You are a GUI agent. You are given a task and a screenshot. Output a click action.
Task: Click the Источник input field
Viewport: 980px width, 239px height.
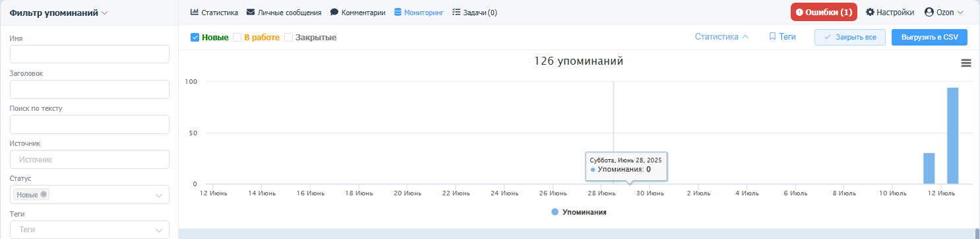90,159
